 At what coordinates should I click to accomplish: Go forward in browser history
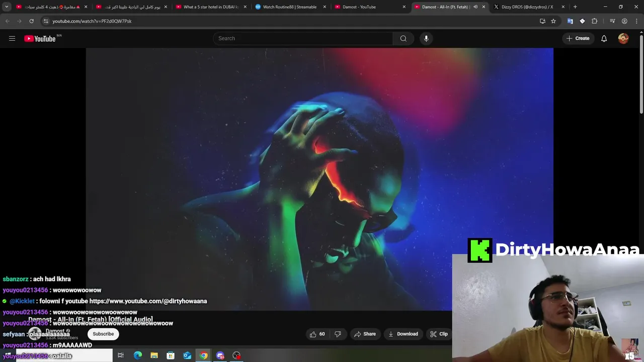(19, 21)
